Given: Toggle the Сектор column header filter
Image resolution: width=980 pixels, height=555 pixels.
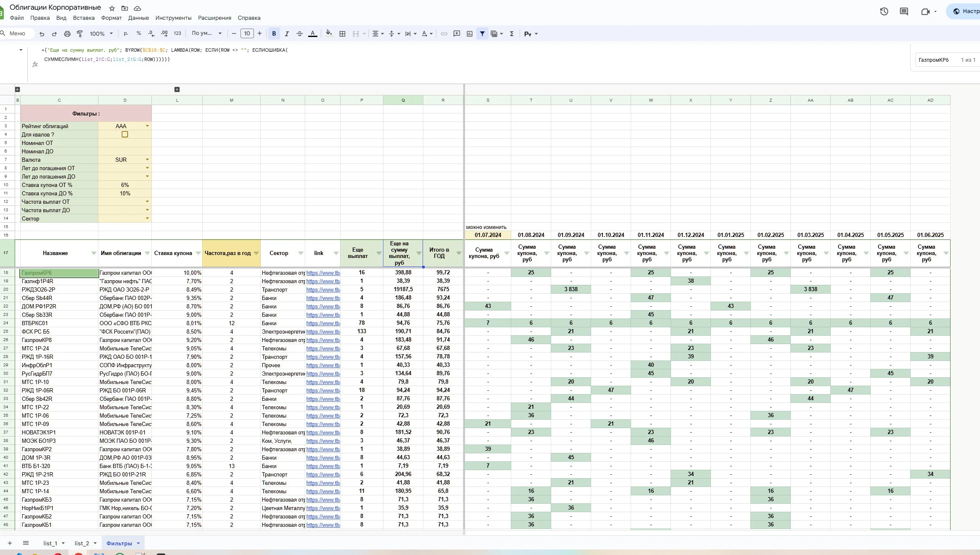Looking at the screenshot, I should [301, 253].
